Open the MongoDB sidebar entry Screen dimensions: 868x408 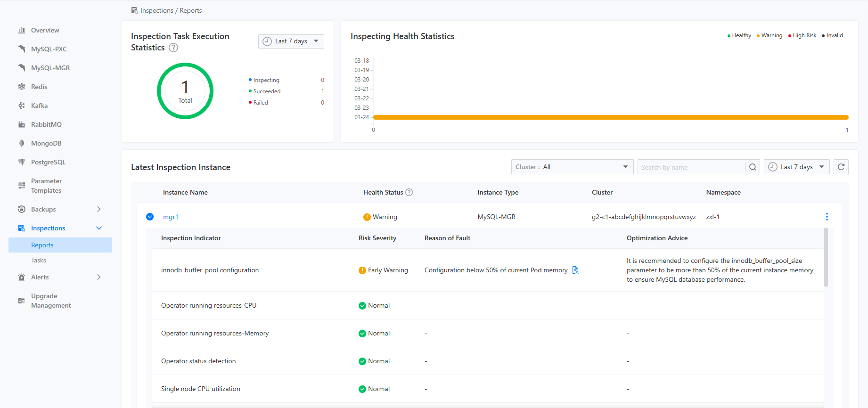[46, 143]
